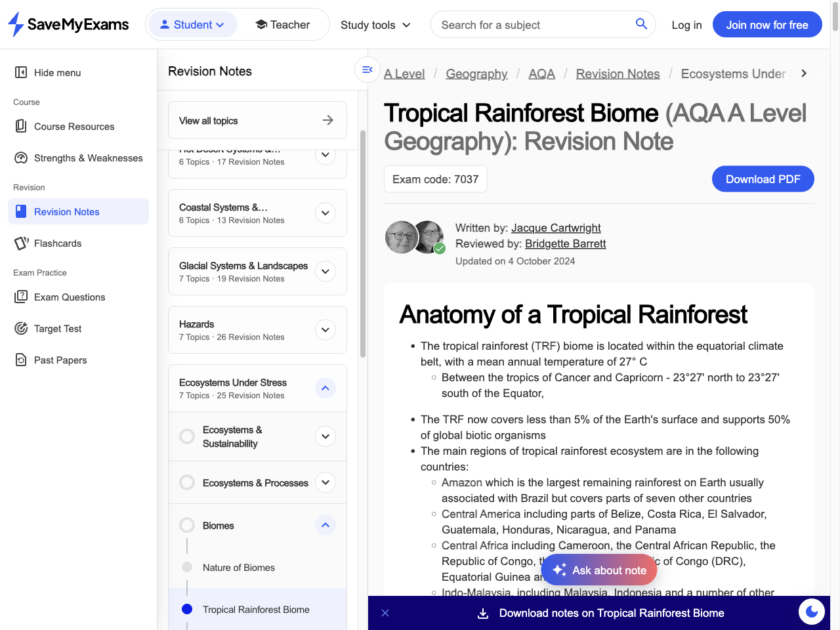Collapse the Ecosystems Under Stress topic
Image resolution: width=840 pixels, height=630 pixels.
(325, 388)
